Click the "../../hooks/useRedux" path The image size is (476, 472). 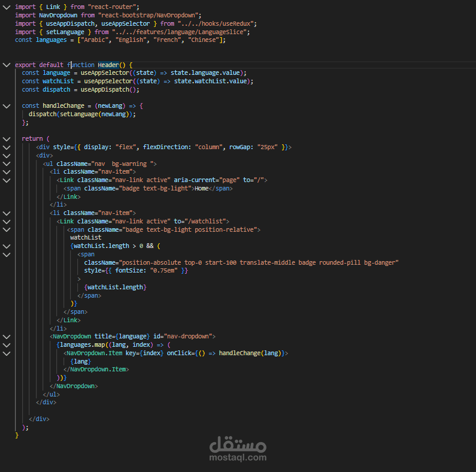click(215, 24)
